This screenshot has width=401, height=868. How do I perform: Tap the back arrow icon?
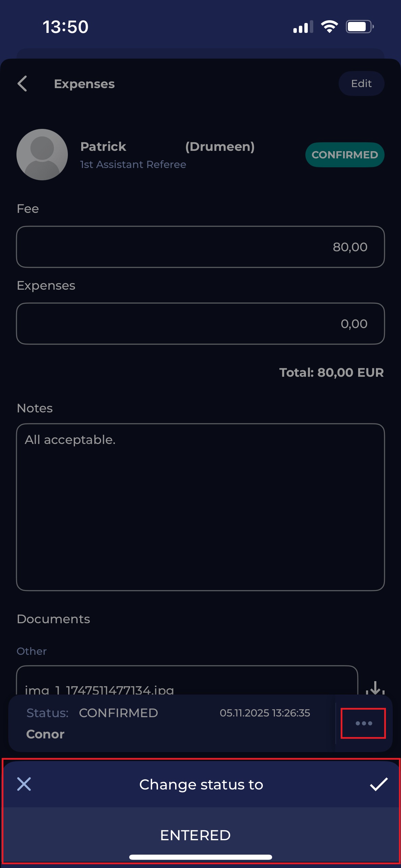pyautogui.click(x=23, y=84)
